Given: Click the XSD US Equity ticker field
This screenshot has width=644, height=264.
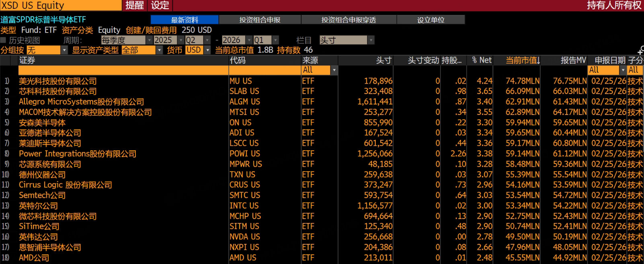Looking at the screenshot, I should click(61, 5).
